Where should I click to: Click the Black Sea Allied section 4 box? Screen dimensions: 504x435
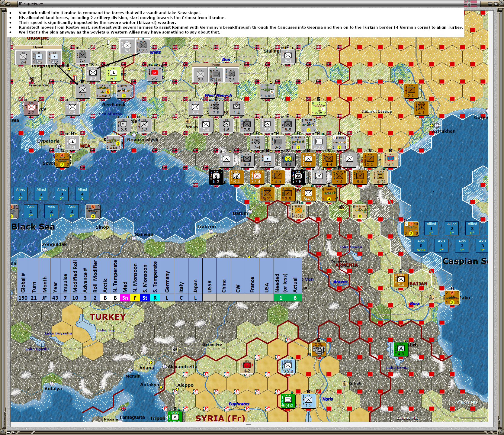coord(82,194)
